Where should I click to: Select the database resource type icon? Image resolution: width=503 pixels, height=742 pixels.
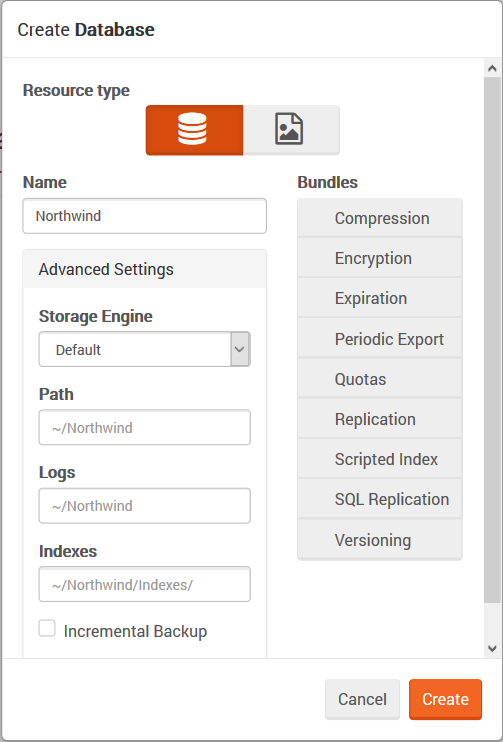194,130
